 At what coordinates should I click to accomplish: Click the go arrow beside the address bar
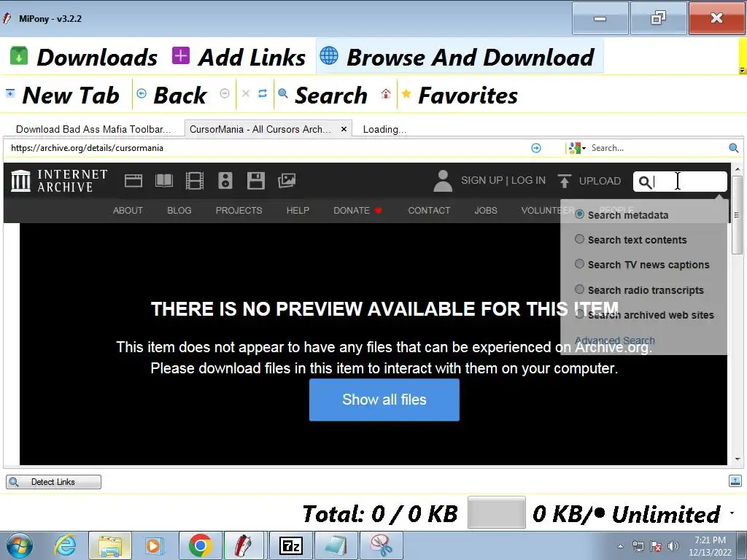tap(536, 148)
